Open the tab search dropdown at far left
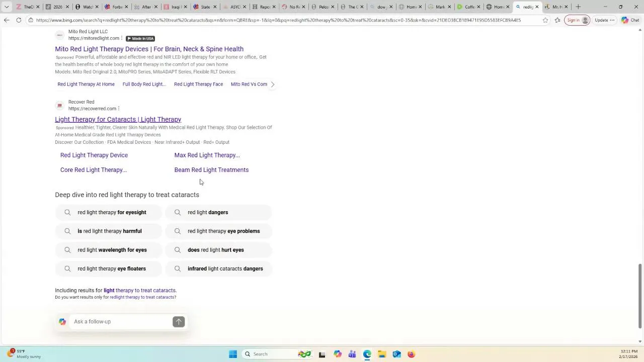The image size is (644, 362). [x=7, y=7]
